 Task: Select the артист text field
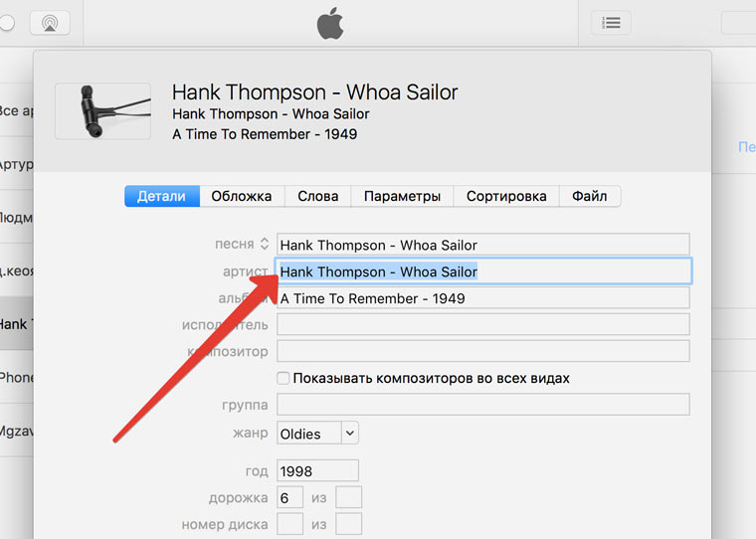(x=483, y=270)
